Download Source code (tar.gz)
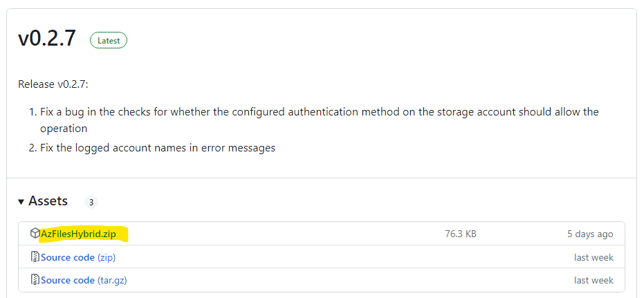Screen dimensions: 644x298 (84, 280)
